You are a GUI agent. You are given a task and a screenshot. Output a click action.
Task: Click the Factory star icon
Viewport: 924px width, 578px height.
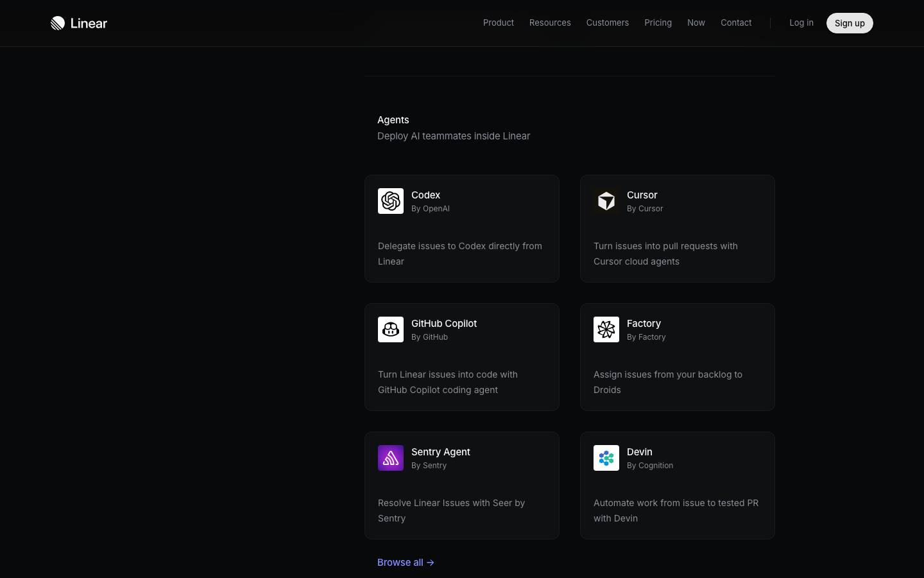606,329
